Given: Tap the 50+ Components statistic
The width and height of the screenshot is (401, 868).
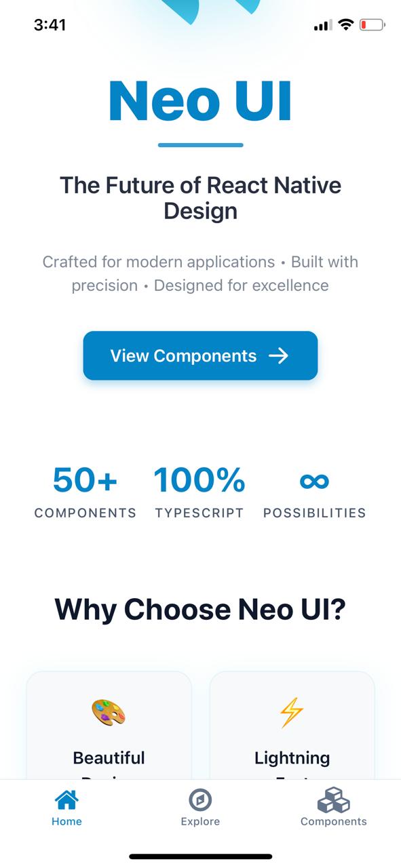Looking at the screenshot, I should [85, 492].
